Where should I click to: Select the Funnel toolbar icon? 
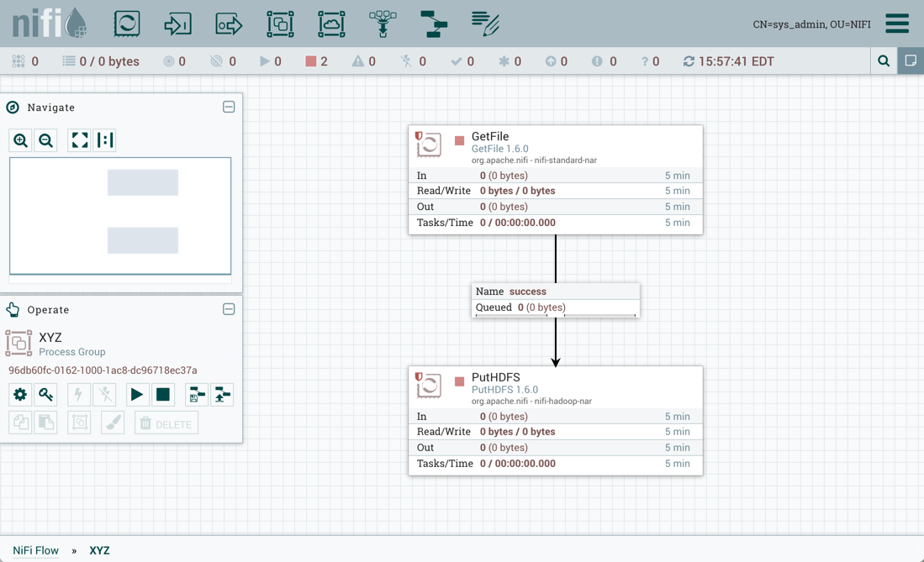pos(383,24)
